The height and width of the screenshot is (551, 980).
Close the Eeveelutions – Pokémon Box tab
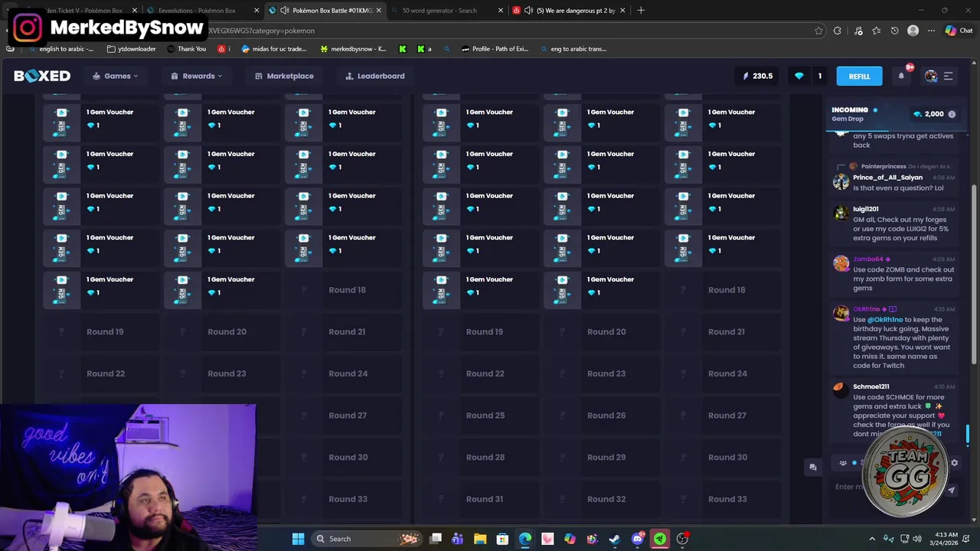click(256, 11)
